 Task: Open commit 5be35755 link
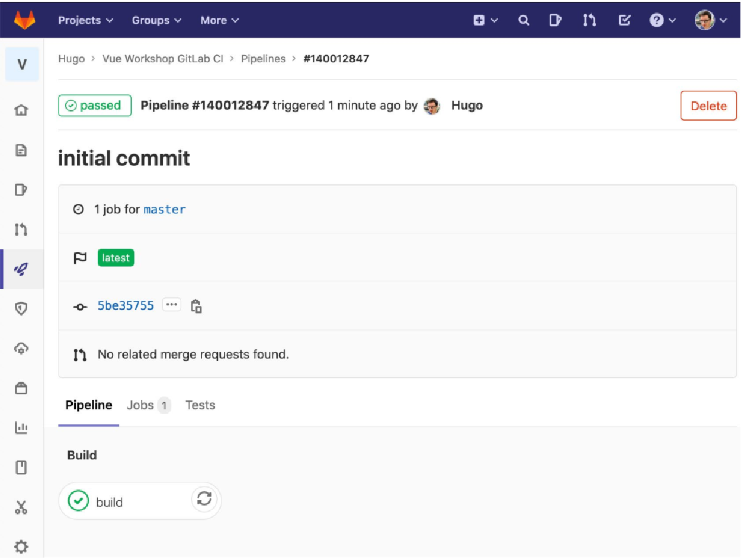[126, 306]
